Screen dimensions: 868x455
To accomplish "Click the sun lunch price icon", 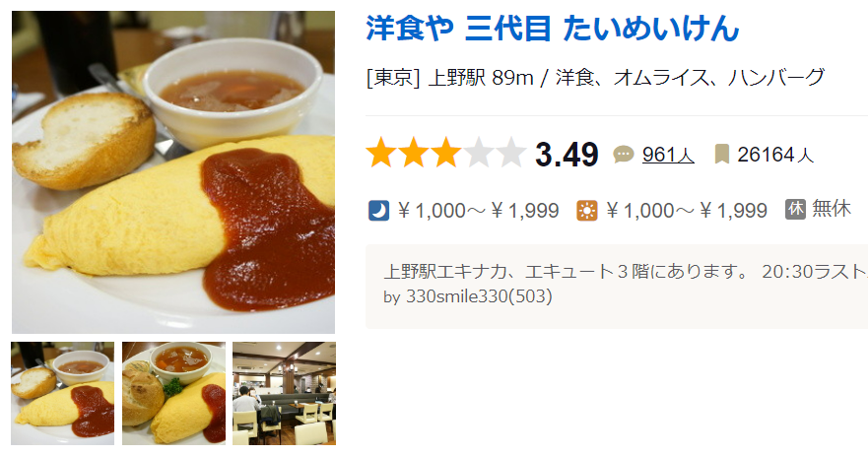I will click(587, 211).
